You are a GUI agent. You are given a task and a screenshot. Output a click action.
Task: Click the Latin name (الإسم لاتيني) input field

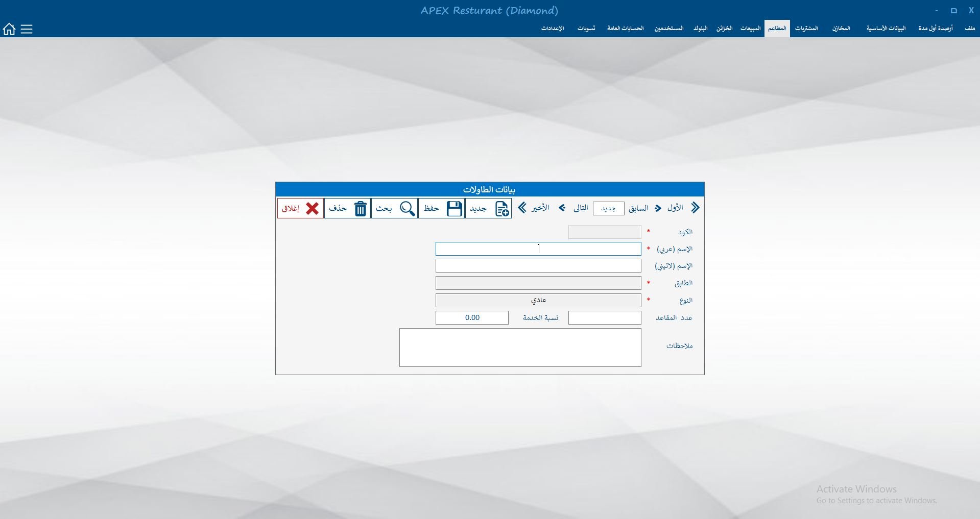(538, 266)
